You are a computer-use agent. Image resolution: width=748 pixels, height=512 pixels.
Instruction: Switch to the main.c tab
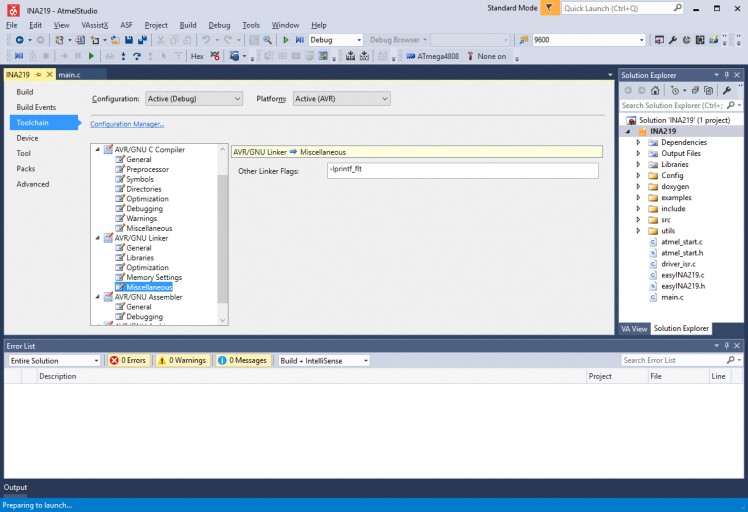point(69,75)
